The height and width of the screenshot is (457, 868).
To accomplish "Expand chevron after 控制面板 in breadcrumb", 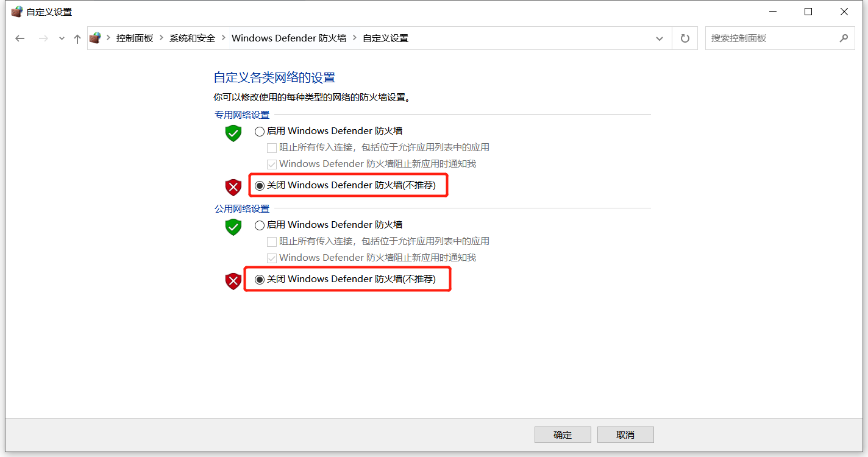I will (162, 38).
